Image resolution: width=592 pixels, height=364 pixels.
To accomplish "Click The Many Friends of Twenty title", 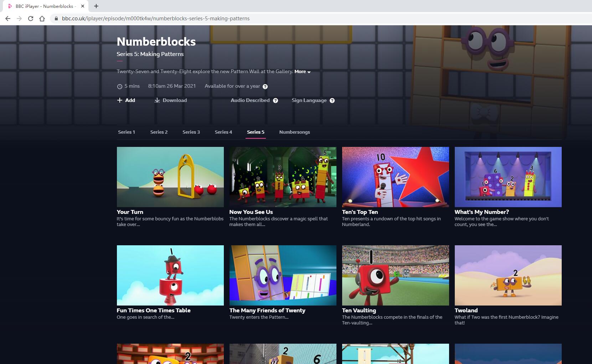I will tap(267, 310).
